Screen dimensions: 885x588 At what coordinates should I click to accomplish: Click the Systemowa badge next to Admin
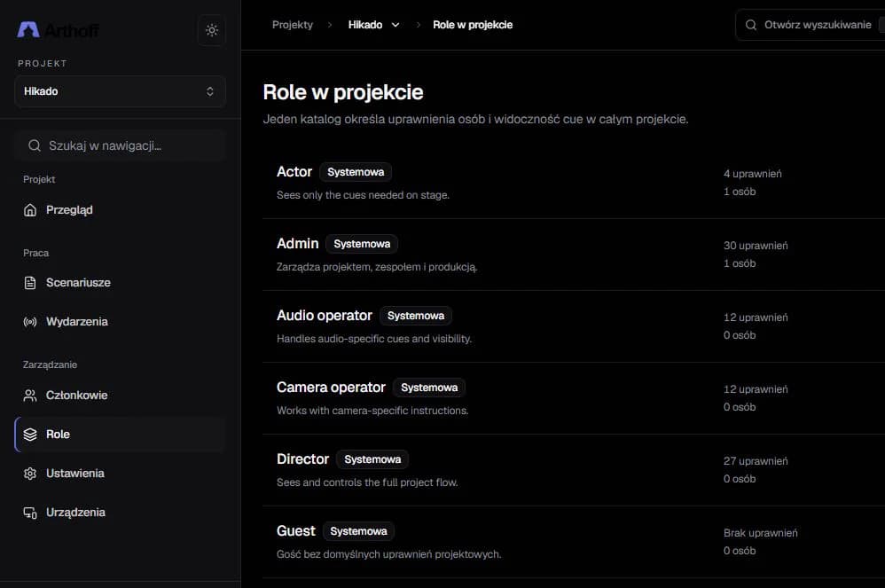362,244
